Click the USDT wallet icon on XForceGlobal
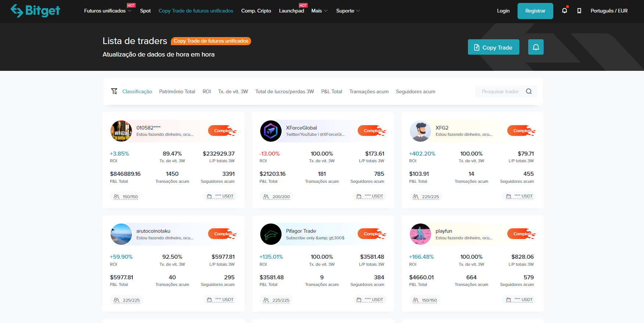The image size is (644, 323). coord(359,196)
